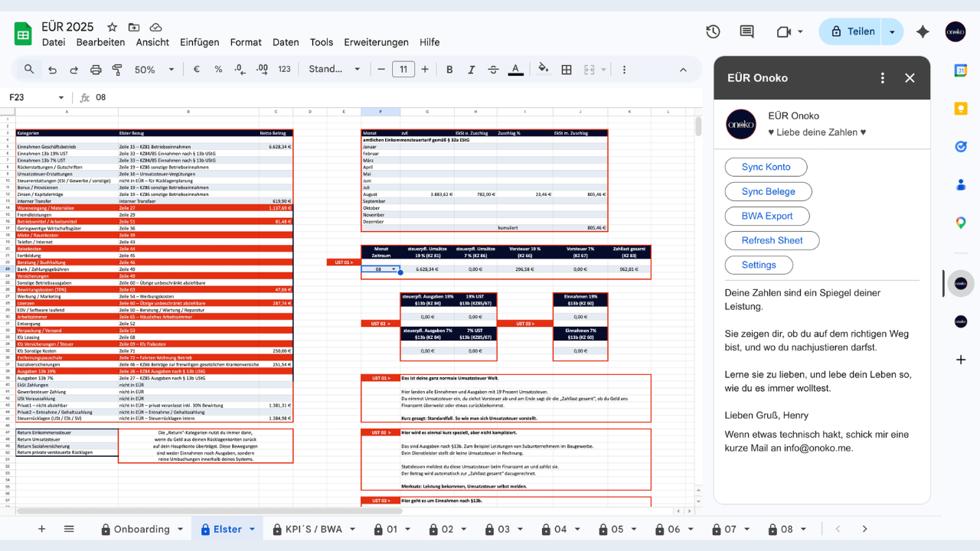Click the borders icon in toolbar
The height and width of the screenshot is (551, 980).
(567, 70)
